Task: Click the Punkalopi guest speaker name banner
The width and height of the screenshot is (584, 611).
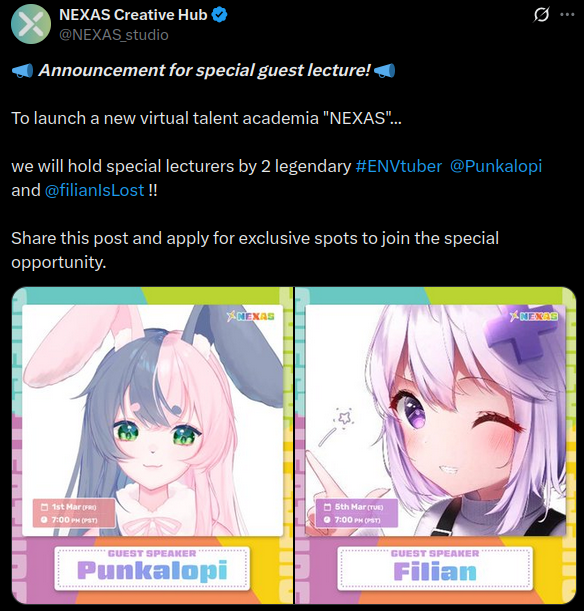Action: 152,568
